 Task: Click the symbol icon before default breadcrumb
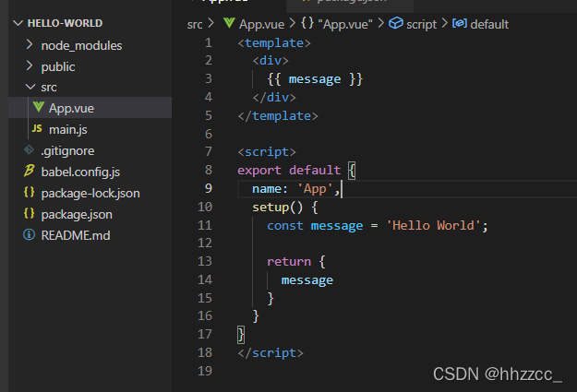[460, 23]
